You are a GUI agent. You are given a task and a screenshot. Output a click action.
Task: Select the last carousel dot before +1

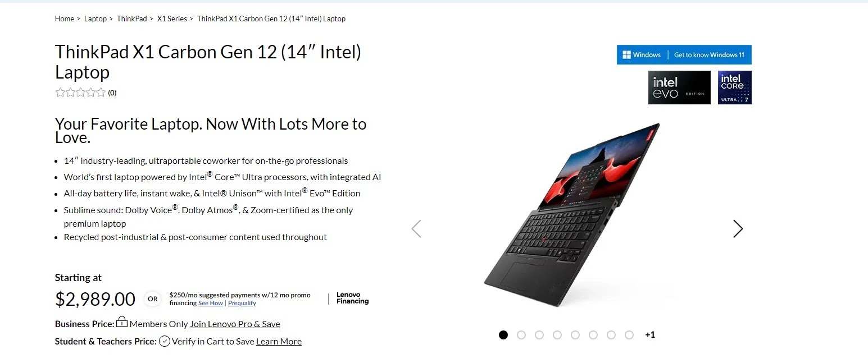[x=629, y=335]
